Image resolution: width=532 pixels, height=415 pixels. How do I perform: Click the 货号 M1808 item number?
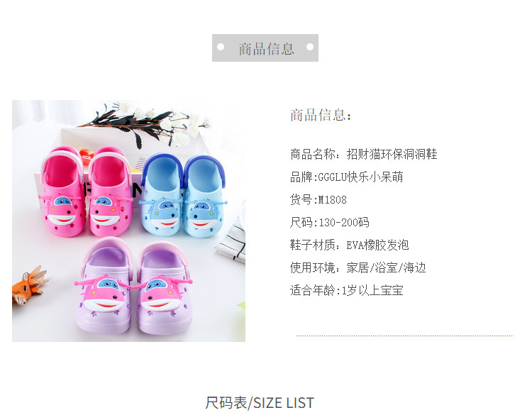(x=318, y=200)
